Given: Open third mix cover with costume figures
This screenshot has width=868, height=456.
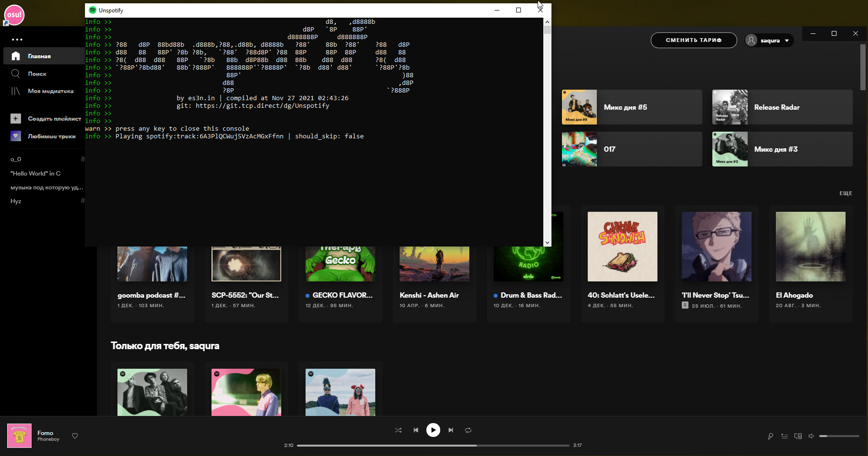Looking at the screenshot, I should point(340,392).
